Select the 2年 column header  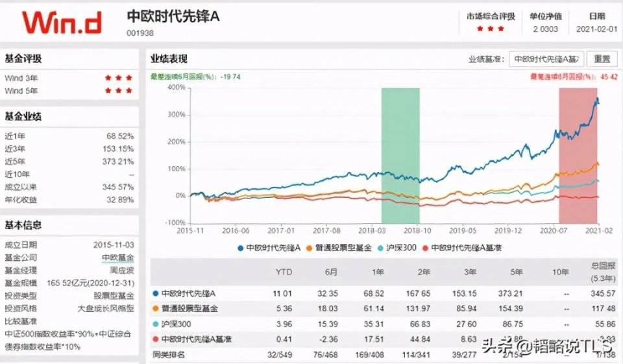click(x=424, y=273)
